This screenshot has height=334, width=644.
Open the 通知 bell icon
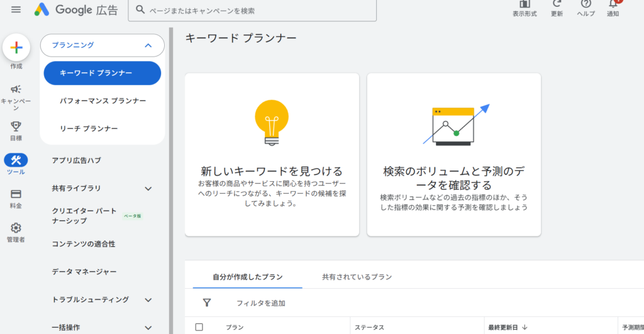pos(613,5)
